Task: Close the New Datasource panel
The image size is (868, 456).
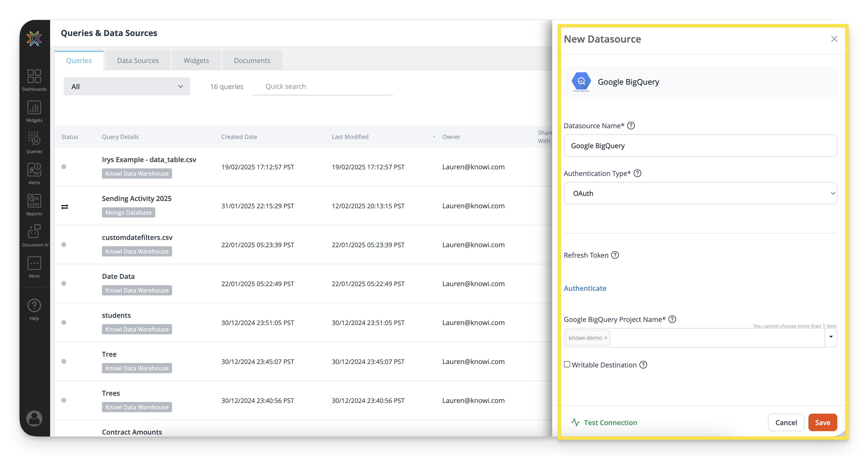Action: [834, 39]
